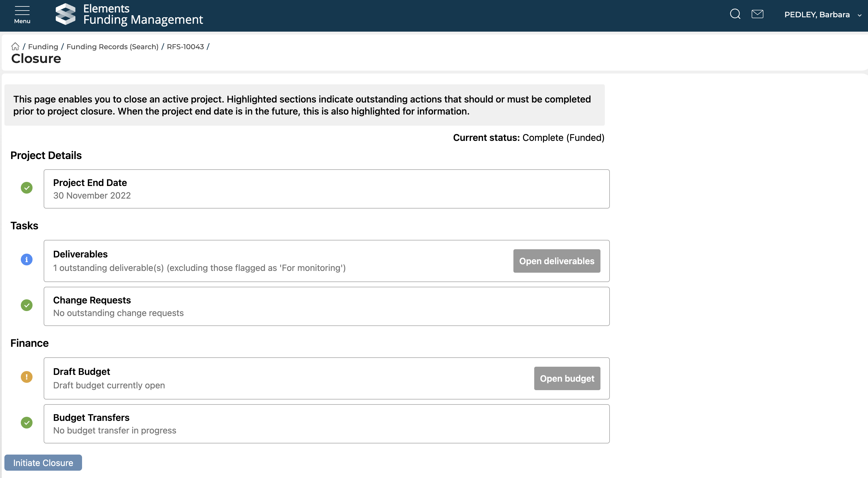Open messages via the envelope icon

pyautogui.click(x=757, y=14)
